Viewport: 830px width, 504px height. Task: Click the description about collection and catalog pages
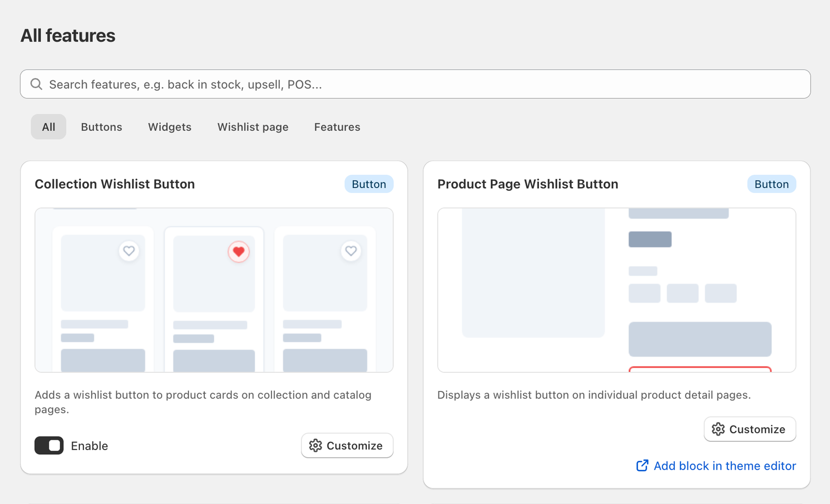click(203, 402)
